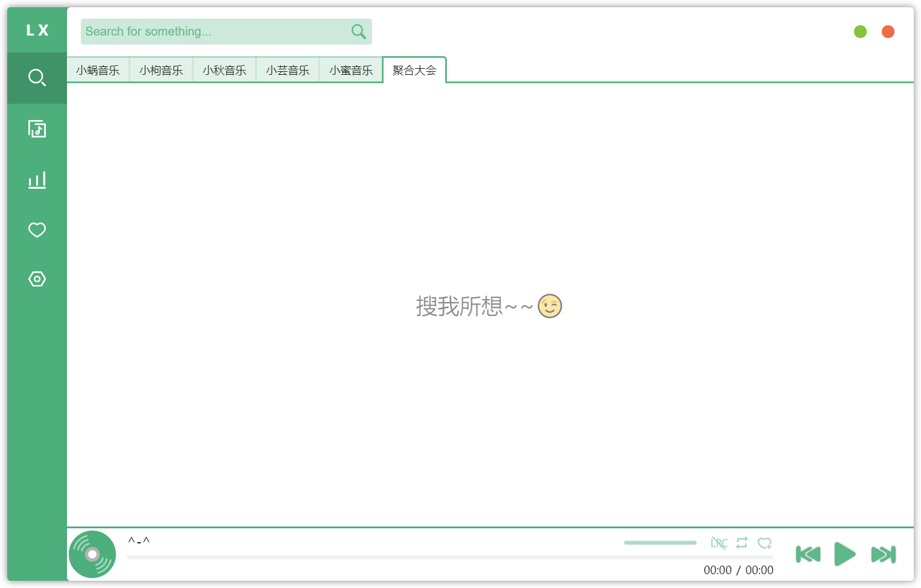Switch to the 小蜗音乐 tab
Screen dimensions: 921x588
pyautogui.click(x=98, y=70)
